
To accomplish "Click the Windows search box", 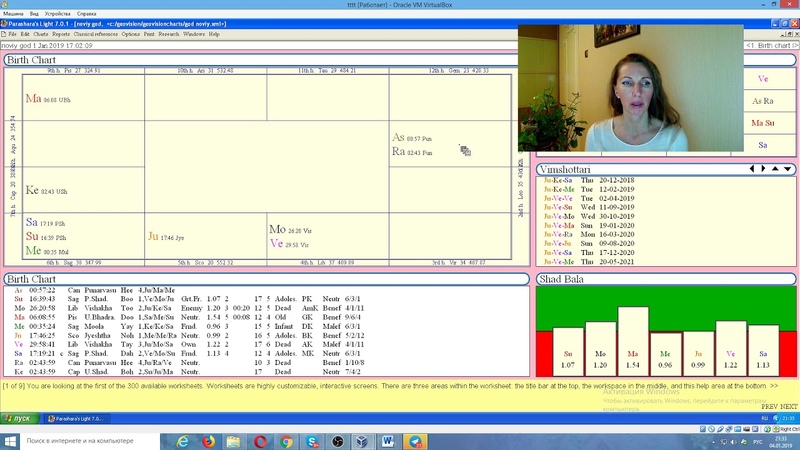I will click(x=90, y=441).
